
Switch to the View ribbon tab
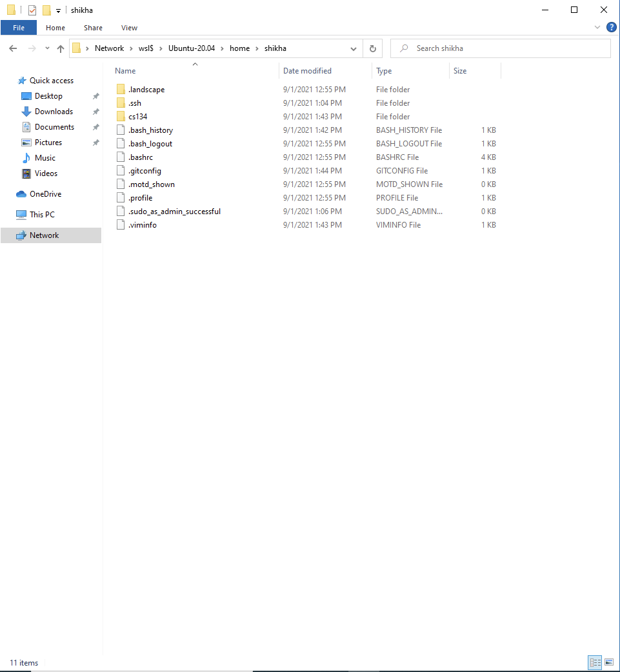(x=129, y=28)
